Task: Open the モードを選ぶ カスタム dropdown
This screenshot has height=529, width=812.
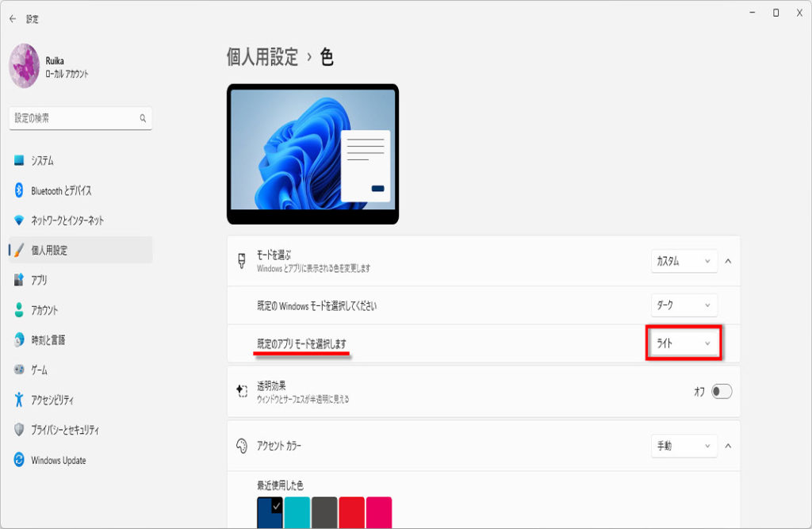Action: pyautogui.click(x=684, y=261)
